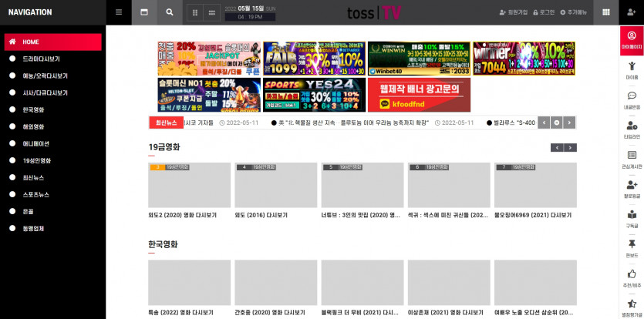Click the 마이페이지 user icon in sidebar
This screenshot has width=644, height=319.
(632, 39)
